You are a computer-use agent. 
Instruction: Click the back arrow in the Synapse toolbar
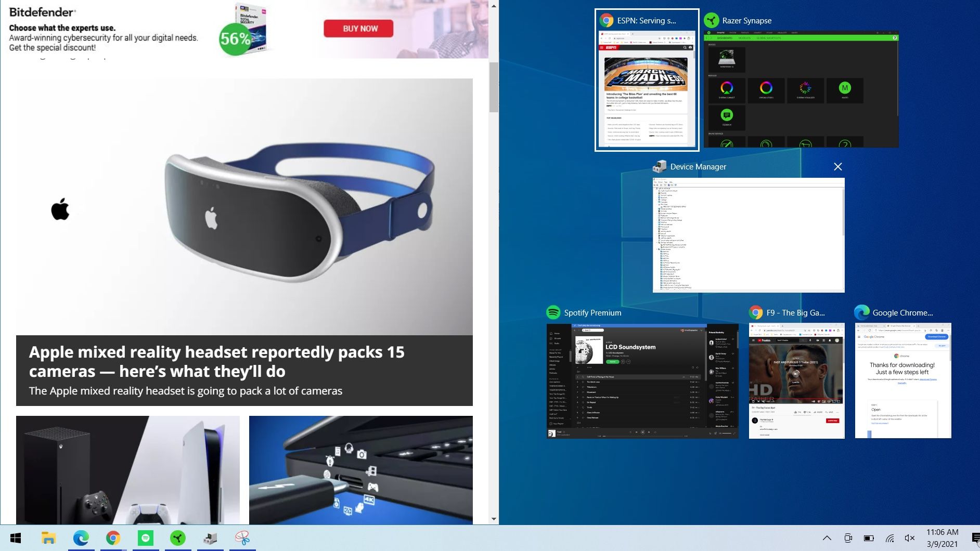point(706,38)
